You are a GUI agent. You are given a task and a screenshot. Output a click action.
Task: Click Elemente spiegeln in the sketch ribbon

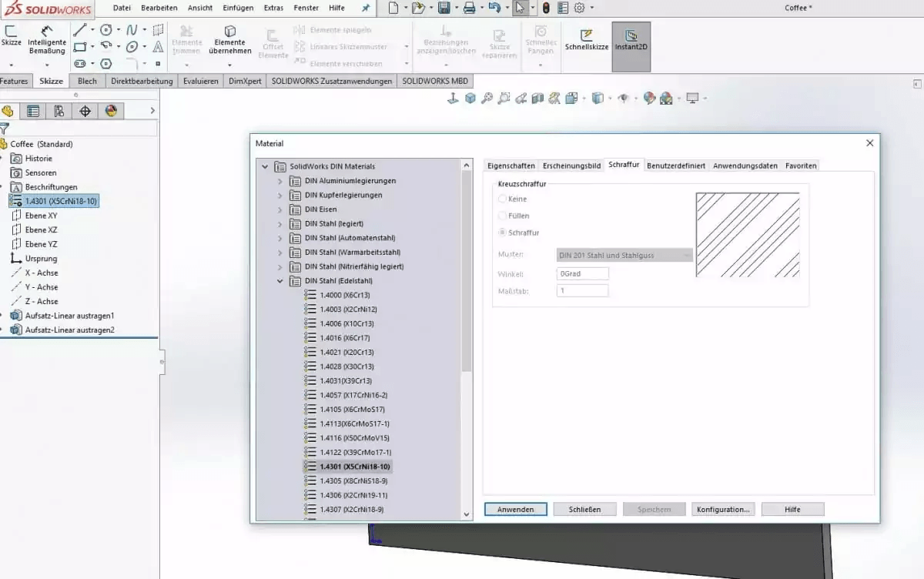[344, 29]
